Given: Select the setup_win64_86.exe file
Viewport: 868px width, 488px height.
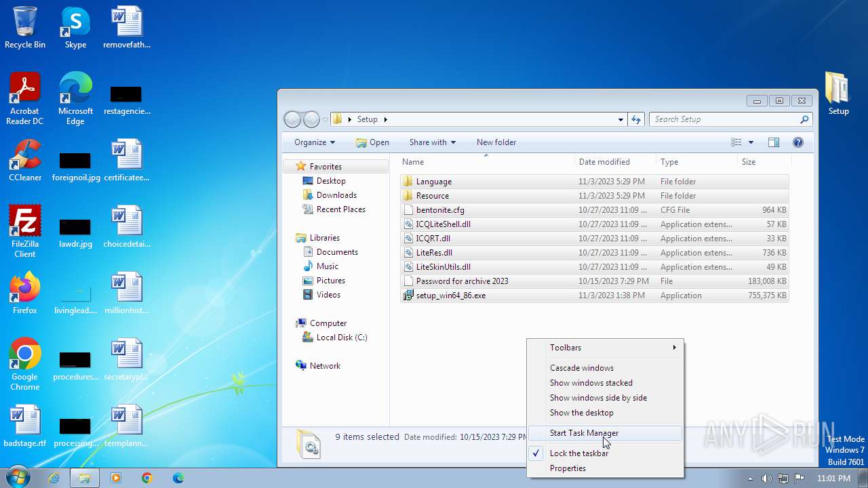Looking at the screenshot, I should click(451, 296).
